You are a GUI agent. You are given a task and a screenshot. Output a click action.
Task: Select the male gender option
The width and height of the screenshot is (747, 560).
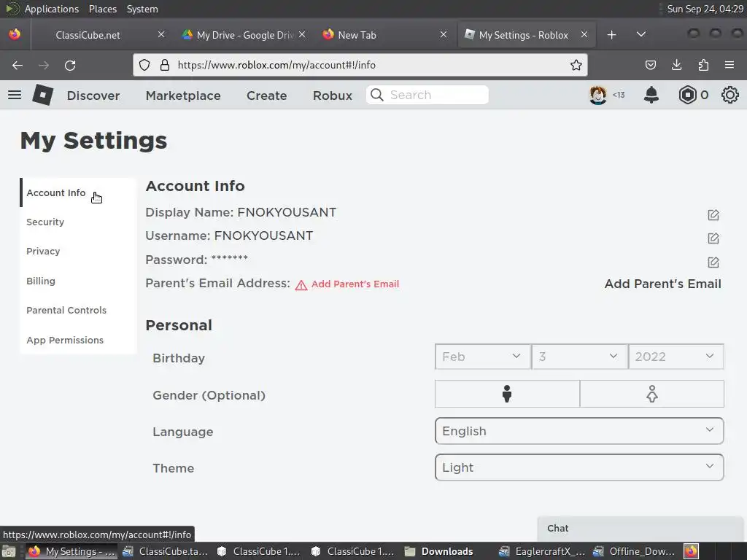coord(507,394)
